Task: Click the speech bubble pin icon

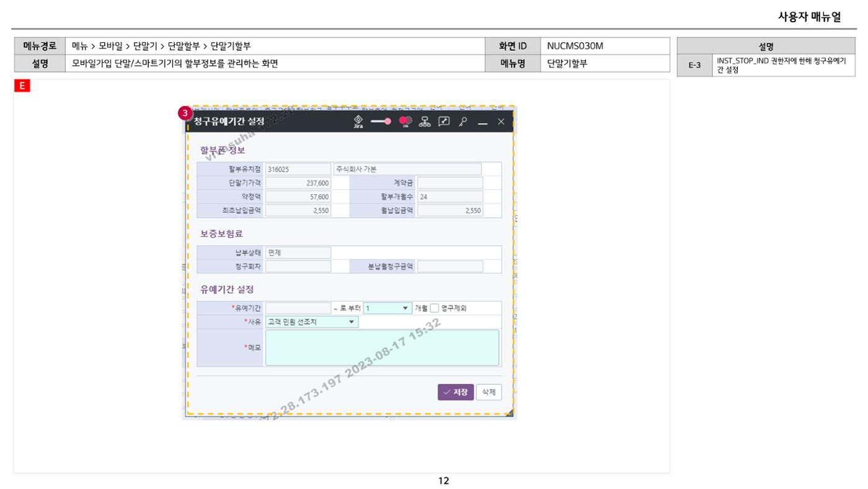Action: click(x=444, y=122)
